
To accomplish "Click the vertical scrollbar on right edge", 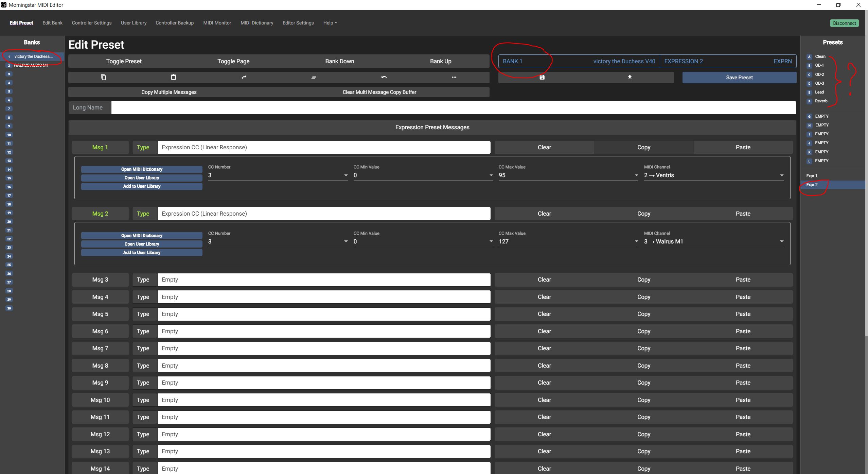I will 866,170.
